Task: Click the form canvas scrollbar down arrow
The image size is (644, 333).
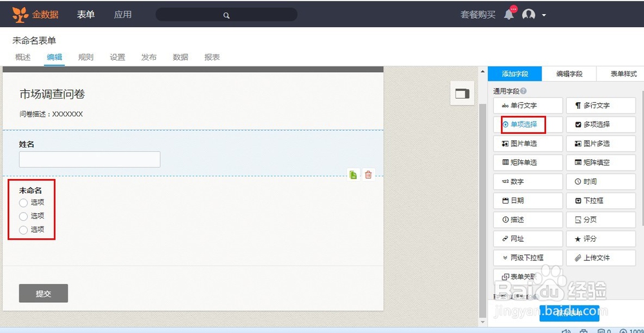Action: point(482,322)
